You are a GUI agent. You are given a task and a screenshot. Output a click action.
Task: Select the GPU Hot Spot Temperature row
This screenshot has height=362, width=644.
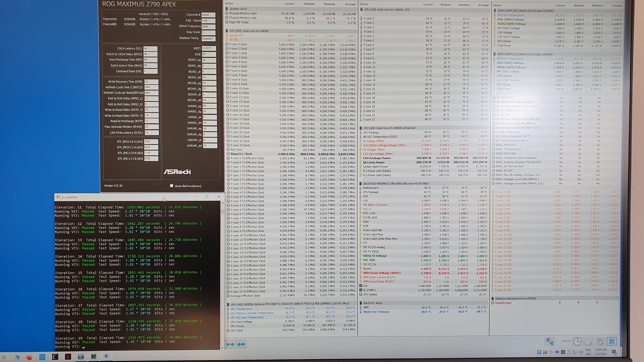(x=291, y=317)
